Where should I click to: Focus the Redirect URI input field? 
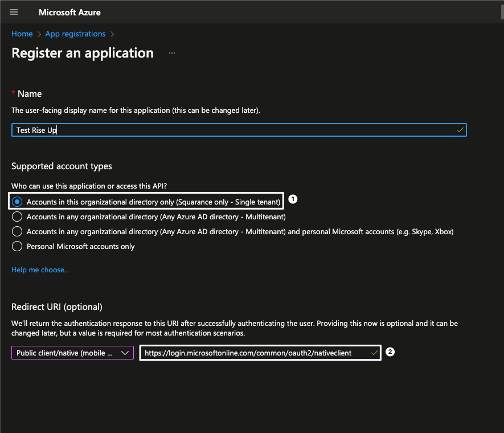251,353
